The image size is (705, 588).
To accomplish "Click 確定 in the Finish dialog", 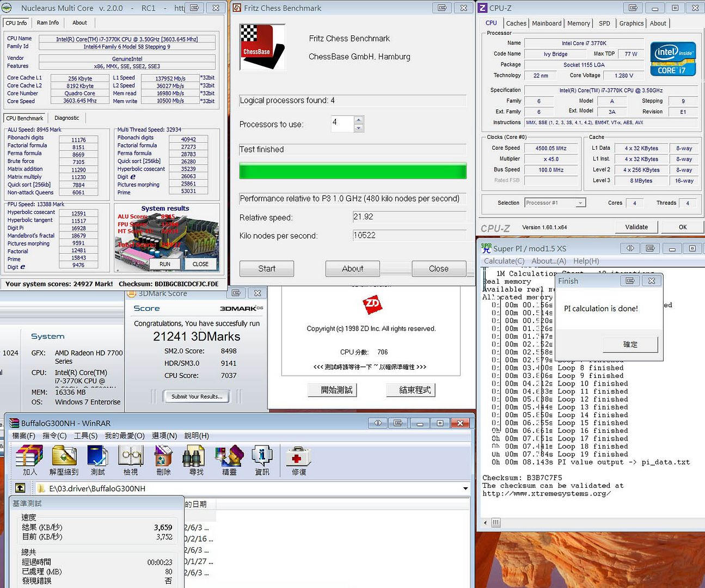I will 630,344.
